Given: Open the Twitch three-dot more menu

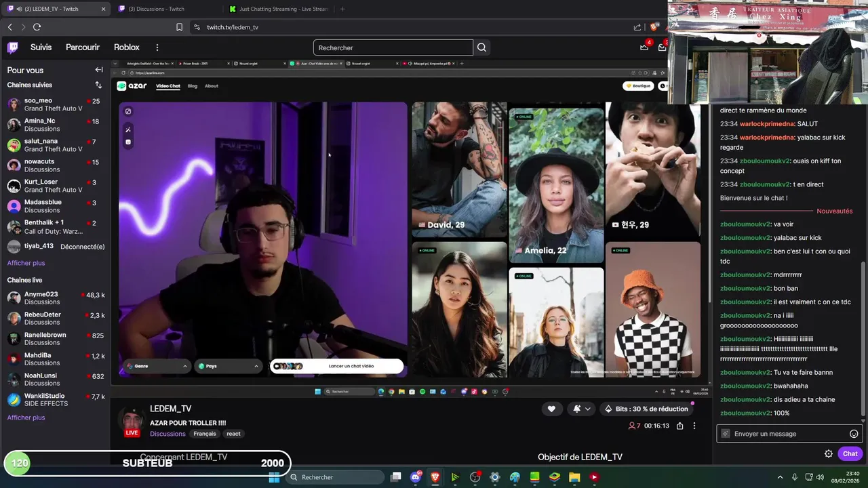Looking at the screenshot, I should 157,47.
